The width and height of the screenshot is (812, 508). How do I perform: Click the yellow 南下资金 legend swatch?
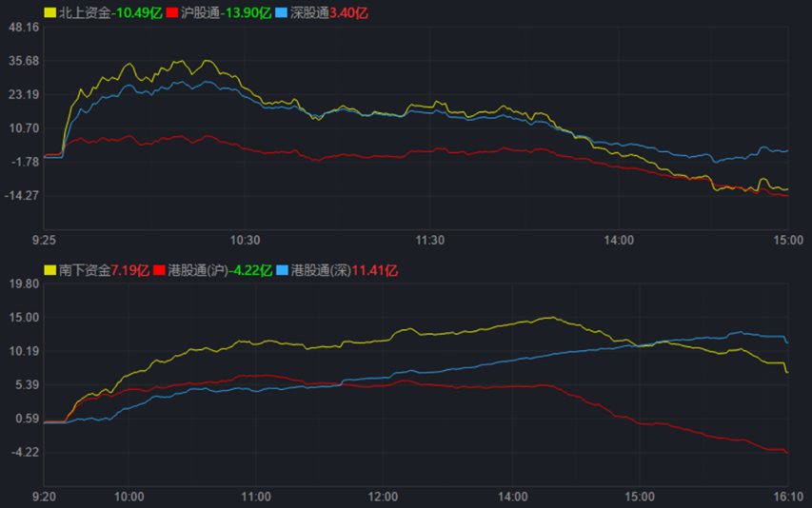tap(50, 270)
